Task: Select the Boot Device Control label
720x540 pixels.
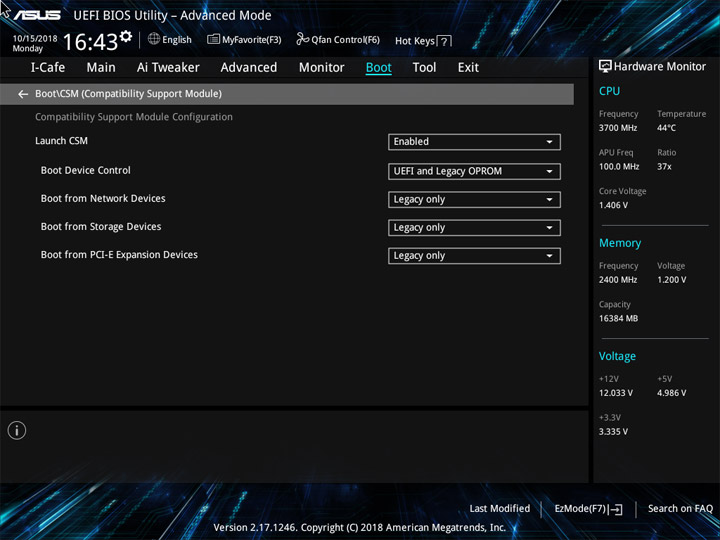Action: [85, 170]
